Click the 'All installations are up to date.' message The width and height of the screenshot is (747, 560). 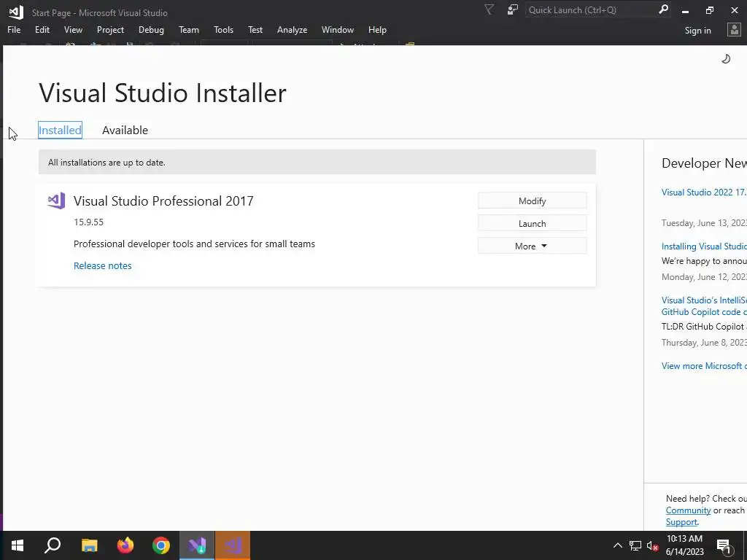[x=107, y=163]
